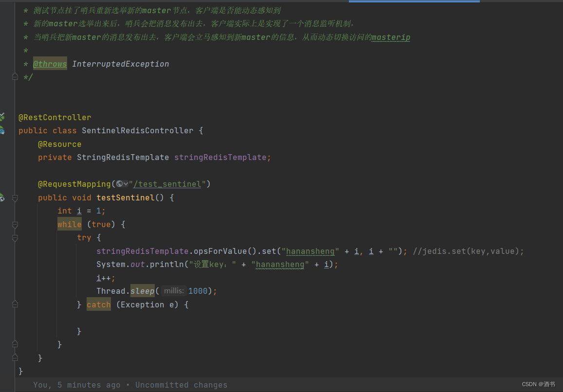Screen dimensions: 563x392
Task: Click the stringRedisTemplate field declaration name
Action: coord(220,157)
